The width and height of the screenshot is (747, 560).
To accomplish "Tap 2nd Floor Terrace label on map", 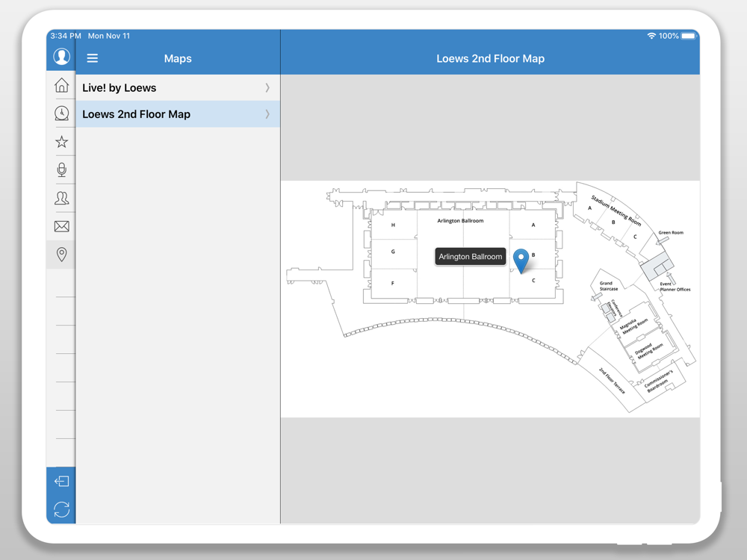I will click(612, 381).
